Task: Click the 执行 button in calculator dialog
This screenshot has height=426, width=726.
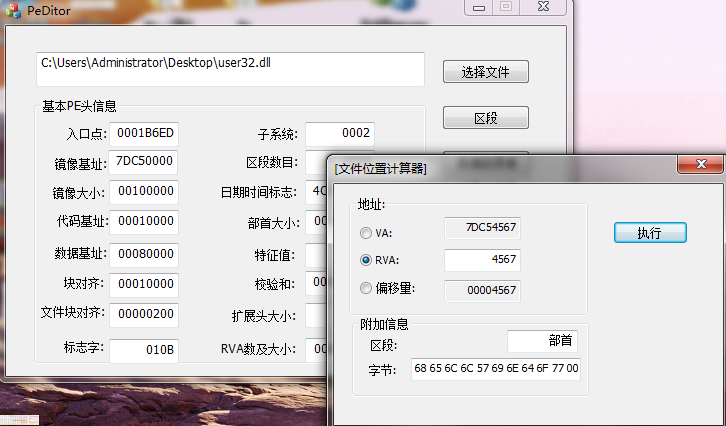Action: click(x=650, y=232)
